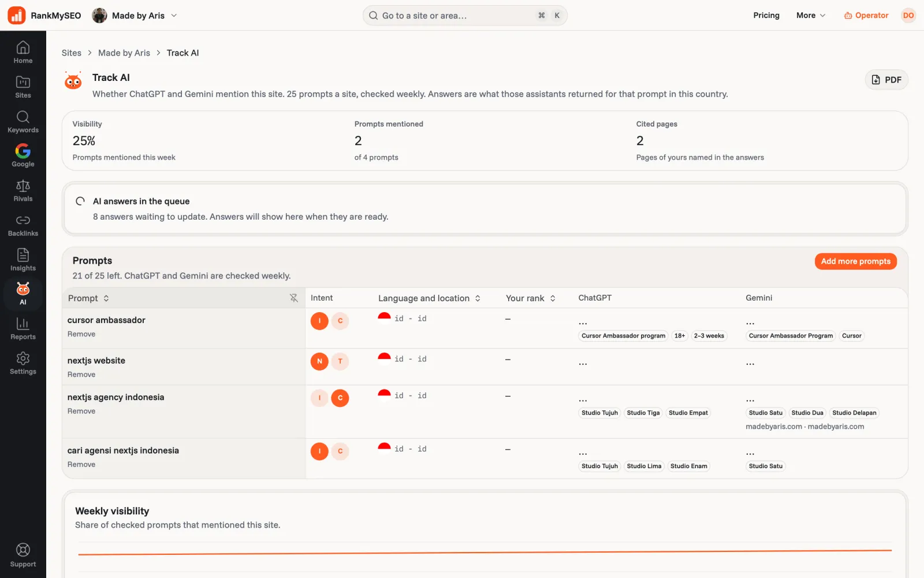The height and width of the screenshot is (578, 924).
Task: Expand the More menu
Action: pos(811,16)
